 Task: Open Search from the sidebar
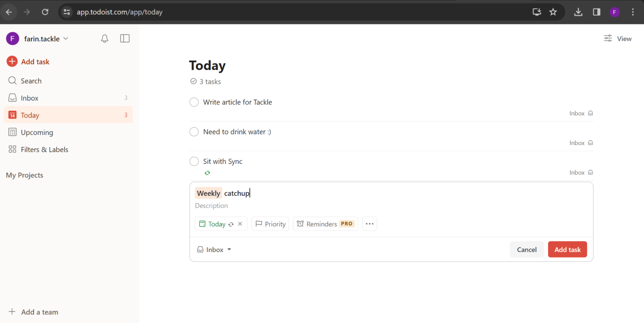(31, 81)
